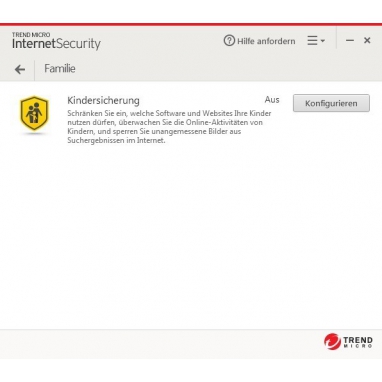382x382 pixels.
Task: Click the Familie page title
Action: 60,69
